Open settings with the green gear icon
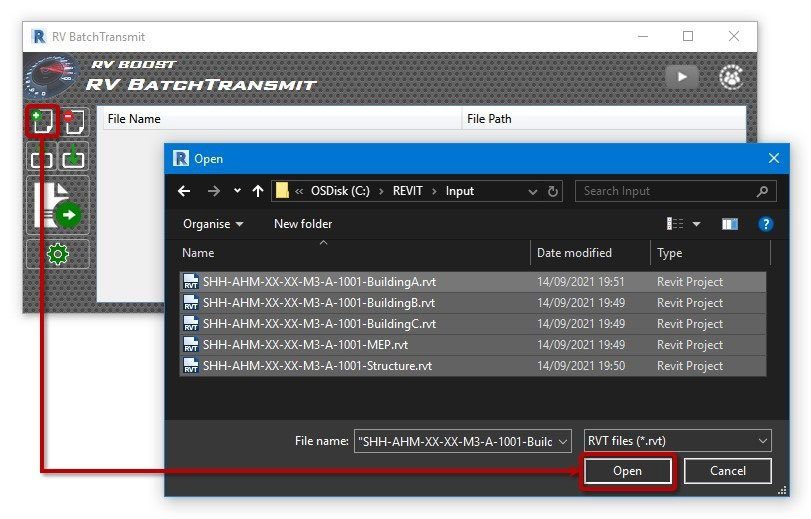Screen dimensions: 811x519 57,254
